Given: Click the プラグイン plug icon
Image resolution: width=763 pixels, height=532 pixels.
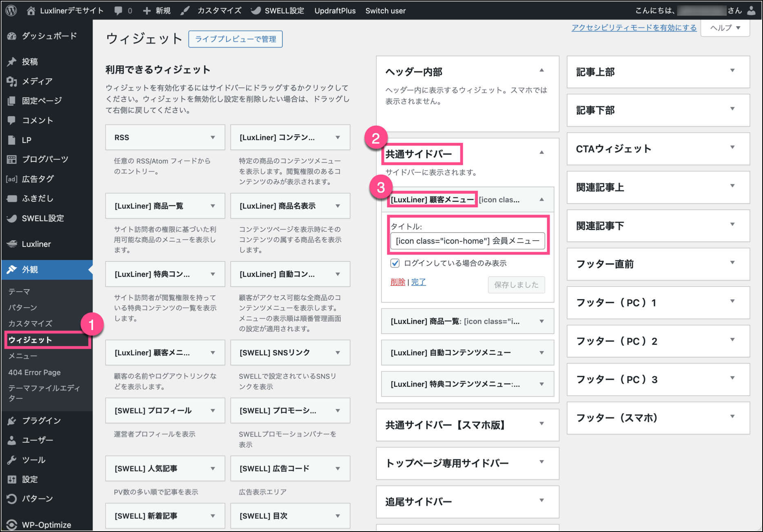Looking at the screenshot, I should click(12, 421).
